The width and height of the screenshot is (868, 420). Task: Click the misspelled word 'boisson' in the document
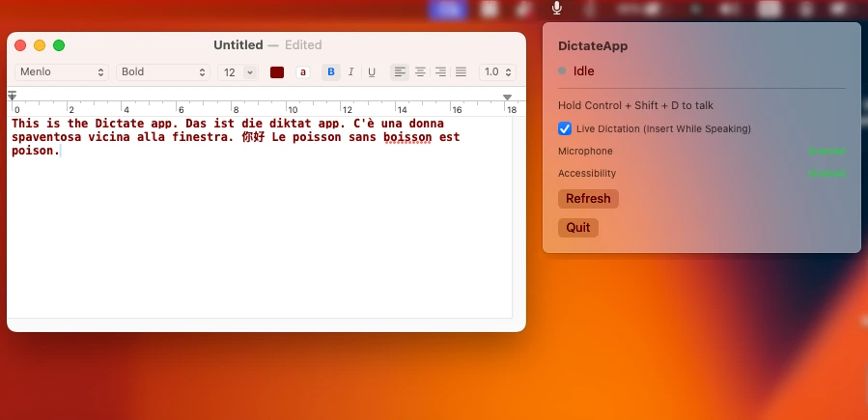407,137
